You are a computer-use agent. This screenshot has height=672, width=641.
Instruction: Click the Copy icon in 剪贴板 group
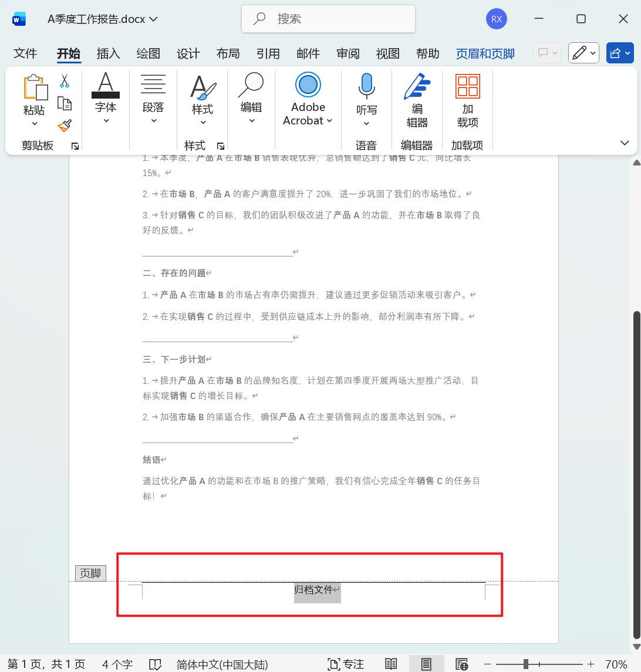(x=65, y=103)
